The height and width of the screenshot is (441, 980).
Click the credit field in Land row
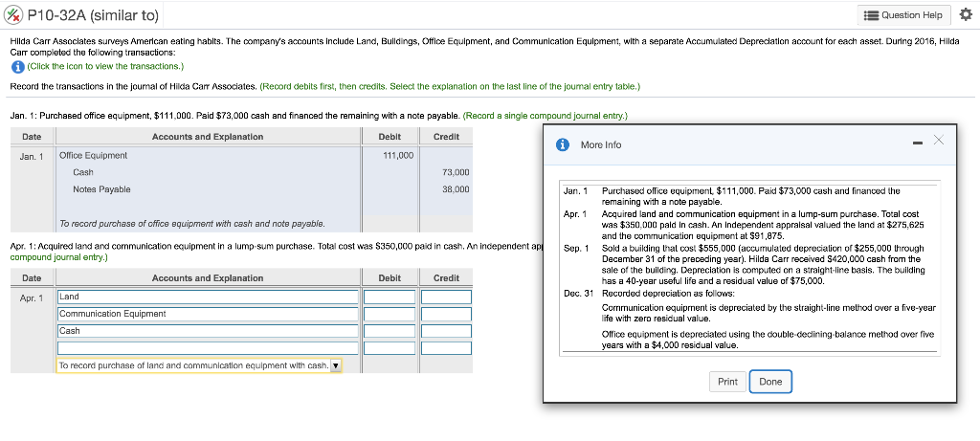(x=446, y=297)
